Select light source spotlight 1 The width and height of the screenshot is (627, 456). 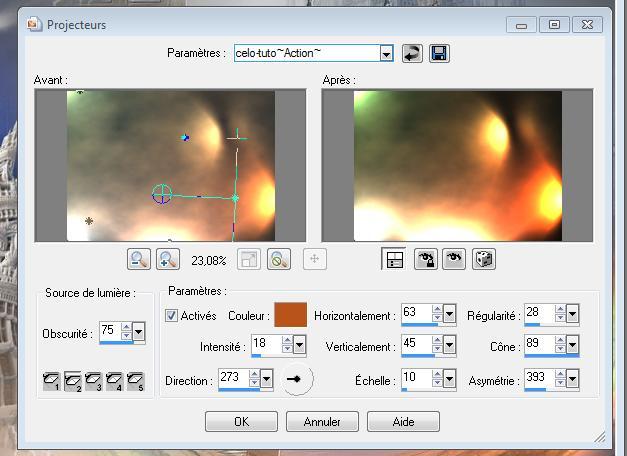52,382
